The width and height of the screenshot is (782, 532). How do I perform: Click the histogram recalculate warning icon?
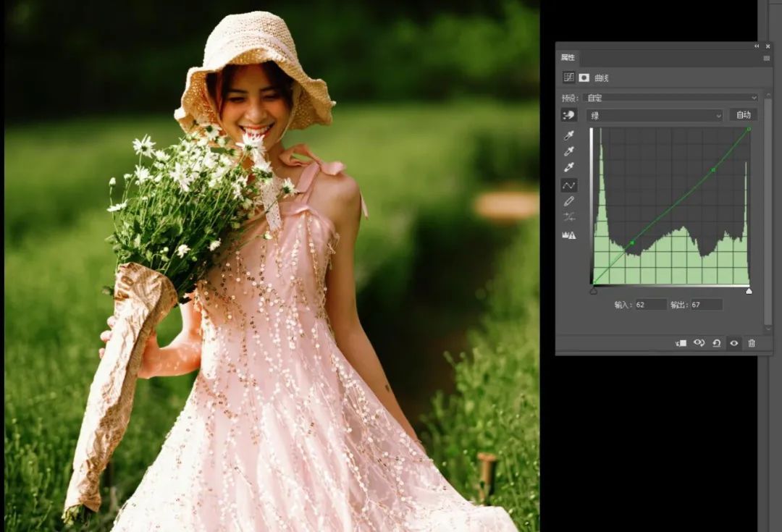point(569,235)
